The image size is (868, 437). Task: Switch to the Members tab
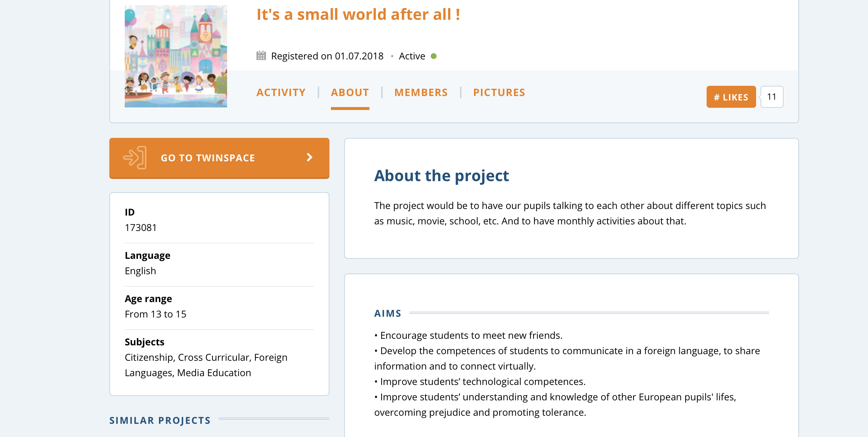click(x=421, y=92)
